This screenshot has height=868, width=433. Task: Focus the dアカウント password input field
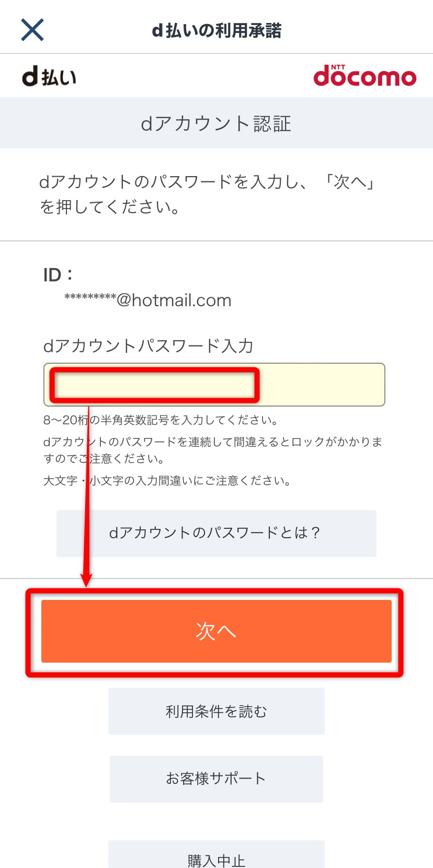click(x=214, y=385)
